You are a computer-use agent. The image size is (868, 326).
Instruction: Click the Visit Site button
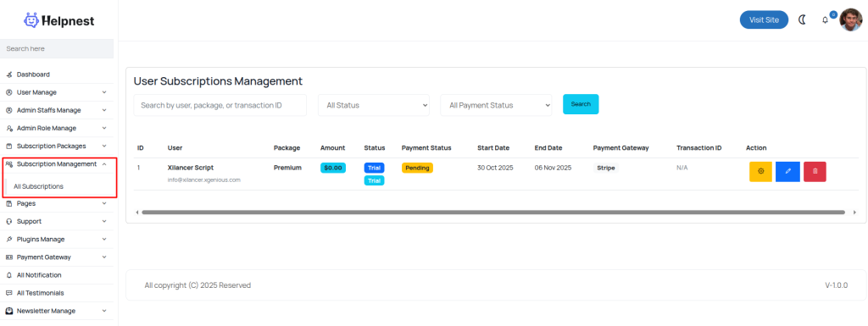(764, 19)
